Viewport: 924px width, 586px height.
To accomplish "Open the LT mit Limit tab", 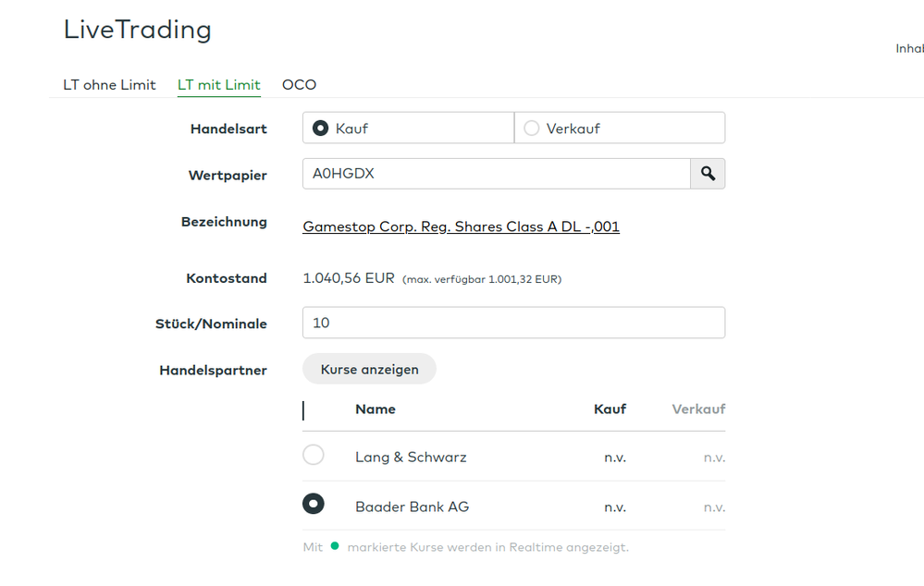I will click(x=219, y=85).
